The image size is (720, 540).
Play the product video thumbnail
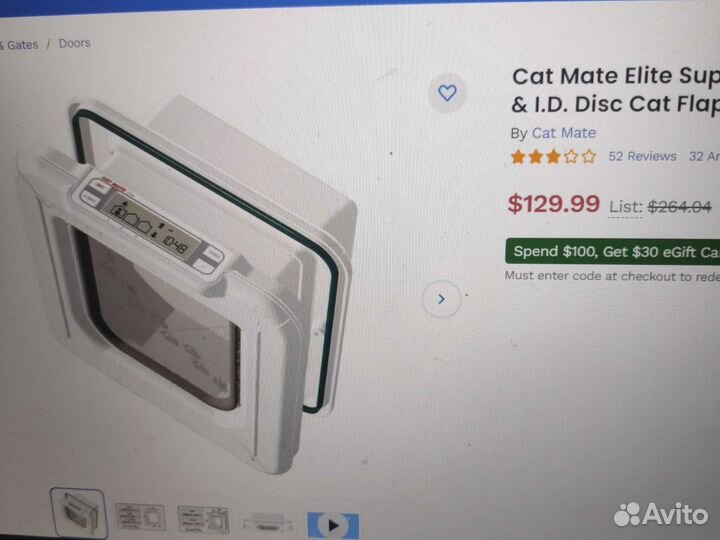[x=333, y=525]
